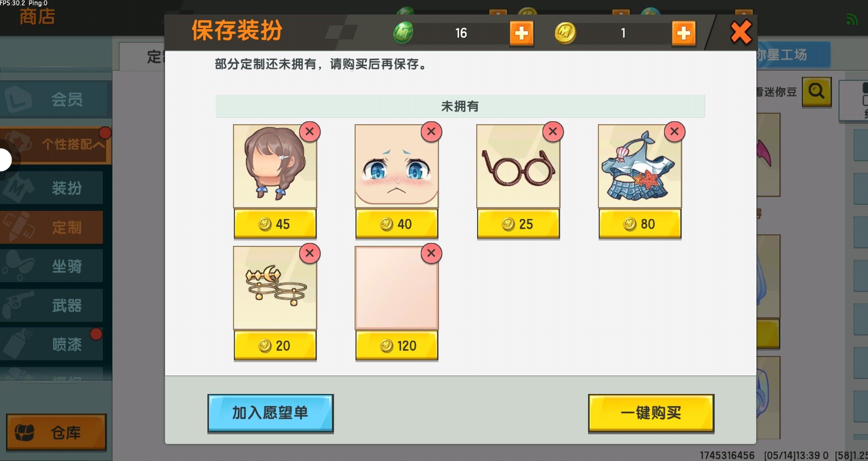Buy the braided hair for 45 coins
The height and width of the screenshot is (461, 868).
point(275,224)
